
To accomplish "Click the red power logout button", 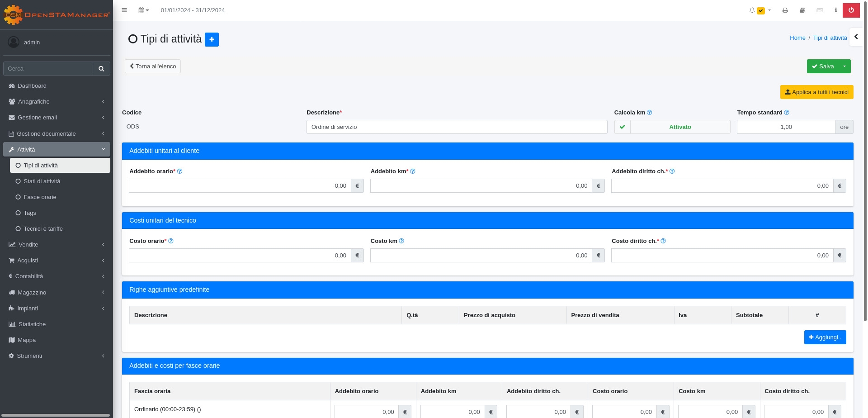I will [x=851, y=10].
